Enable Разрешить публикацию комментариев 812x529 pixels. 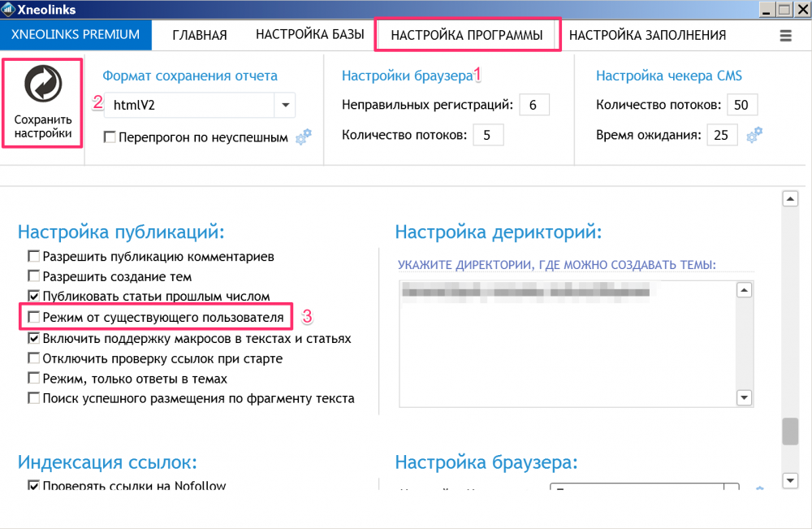point(33,256)
